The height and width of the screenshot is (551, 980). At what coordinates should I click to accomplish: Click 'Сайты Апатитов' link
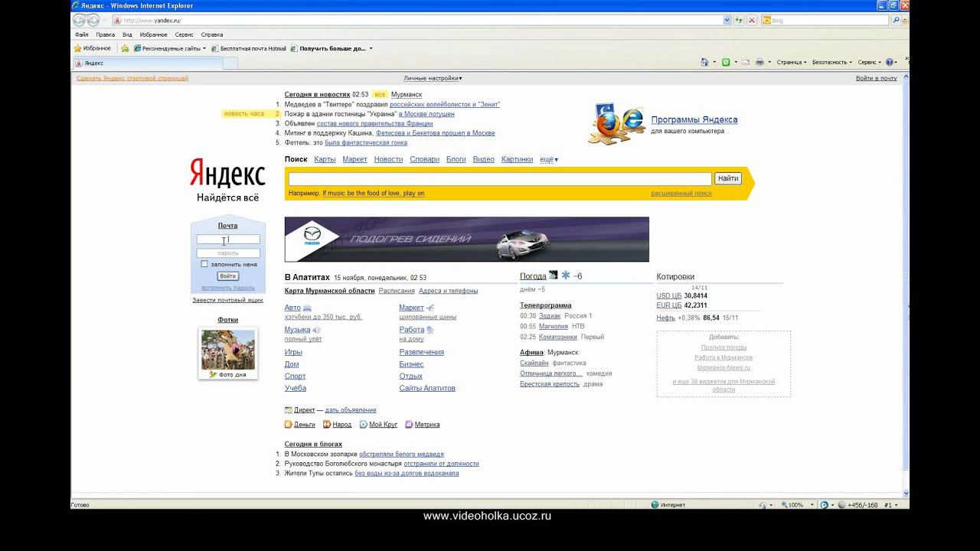[427, 388]
